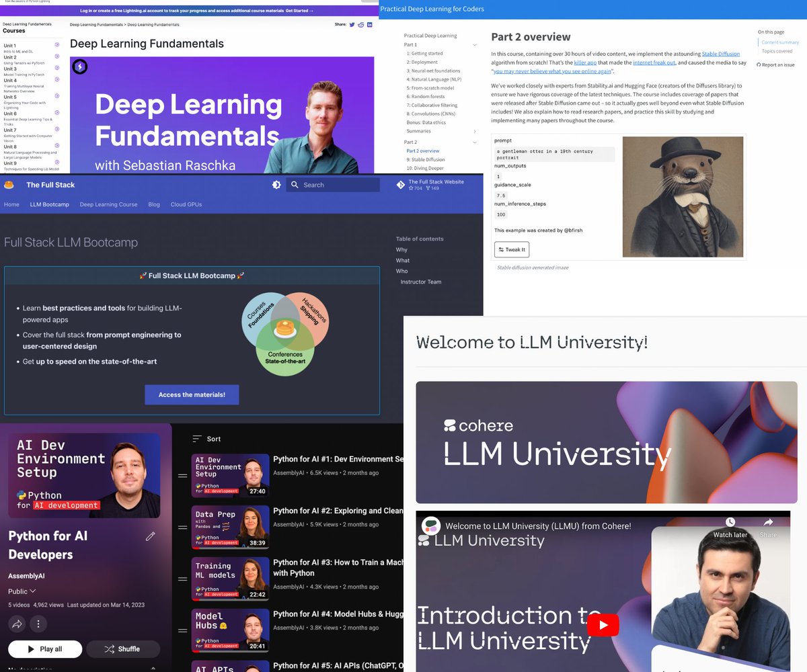Expand Summaries section in fast.ai sidebar
This screenshot has width=807, height=672.
point(475,132)
